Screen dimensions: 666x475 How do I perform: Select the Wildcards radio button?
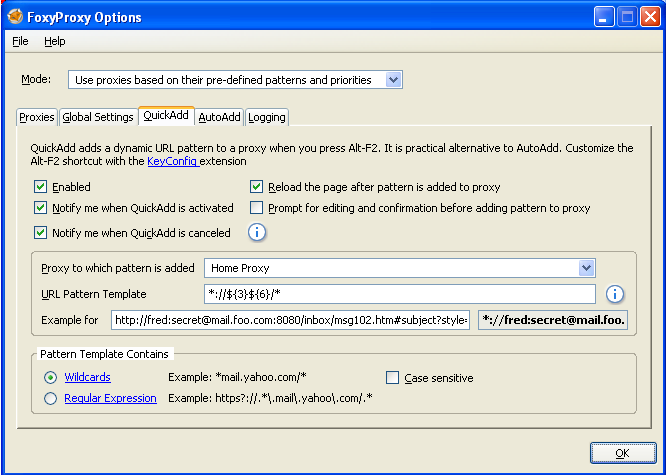point(51,377)
